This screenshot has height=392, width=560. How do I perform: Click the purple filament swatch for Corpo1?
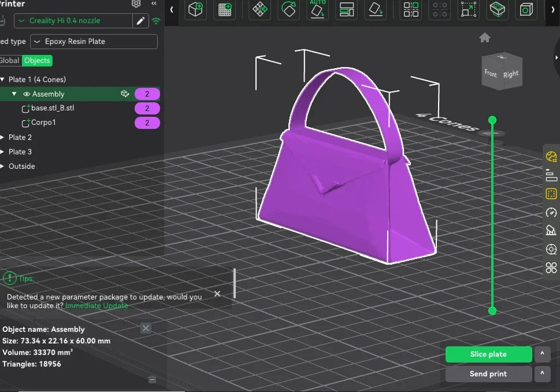point(147,123)
